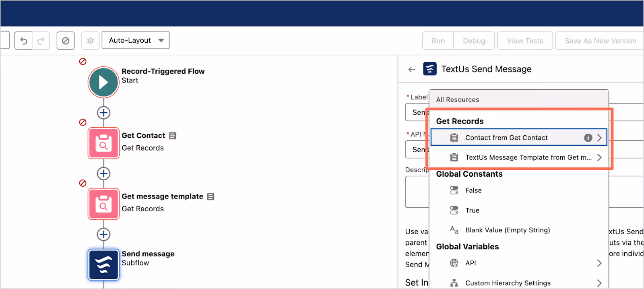Expand TextUs Message Template chevron
This screenshot has width=644, height=289.
(x=599, y=157)
